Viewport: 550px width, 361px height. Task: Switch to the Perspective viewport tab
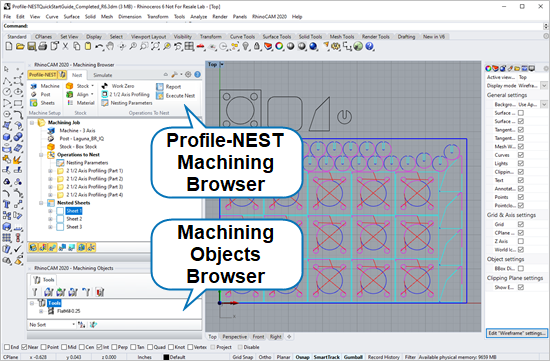coord(235,336)
